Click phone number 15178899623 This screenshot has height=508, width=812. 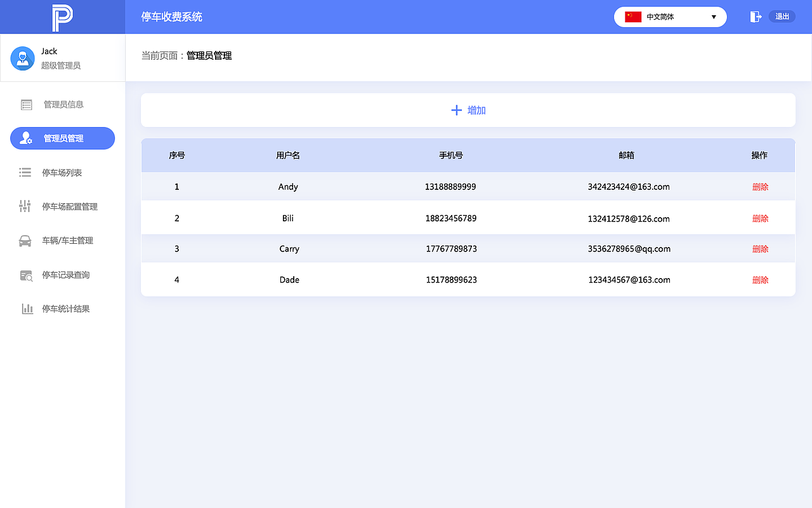click(451, 280)
